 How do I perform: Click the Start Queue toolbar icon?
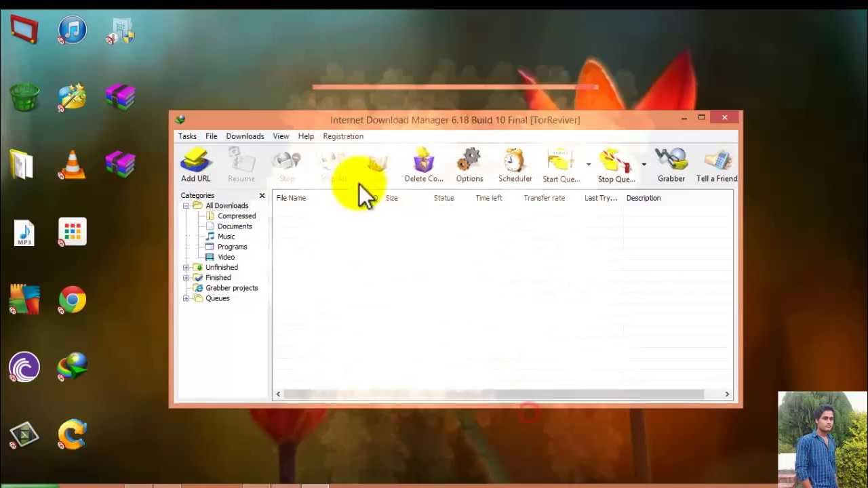(561, 165)
